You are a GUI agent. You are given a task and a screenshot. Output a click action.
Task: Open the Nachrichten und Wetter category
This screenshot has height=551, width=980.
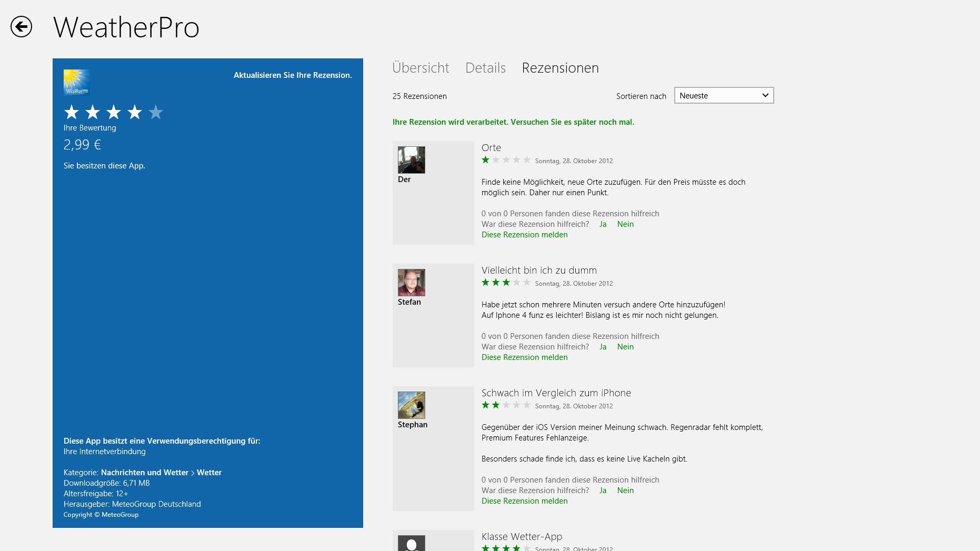[144, 473]
